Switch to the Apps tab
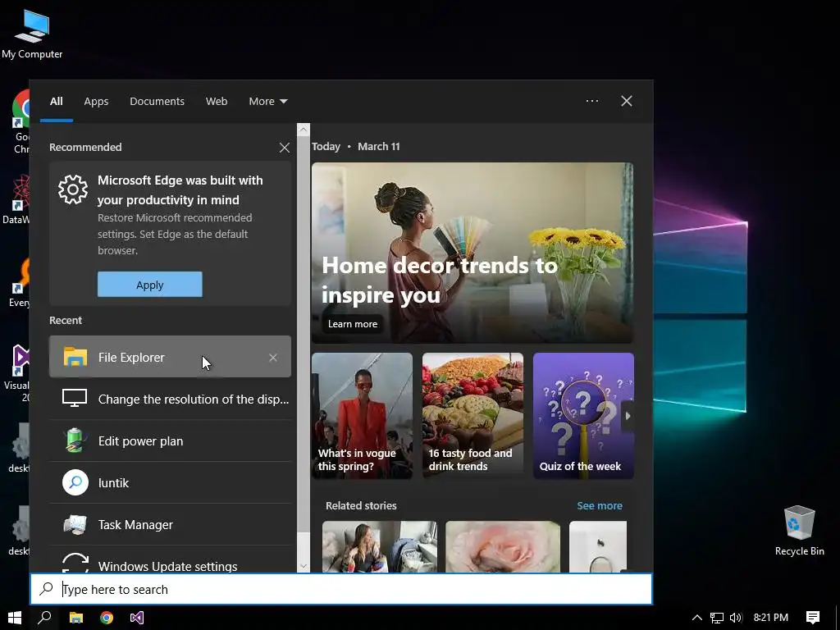Viewport: 840px width, 630px height. point(96,101)
